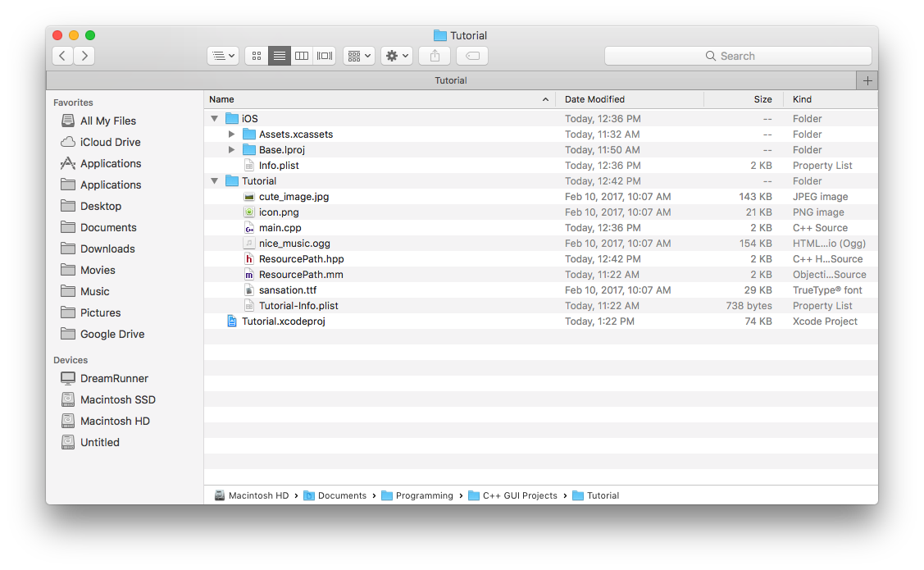Switch to column view

302,55
